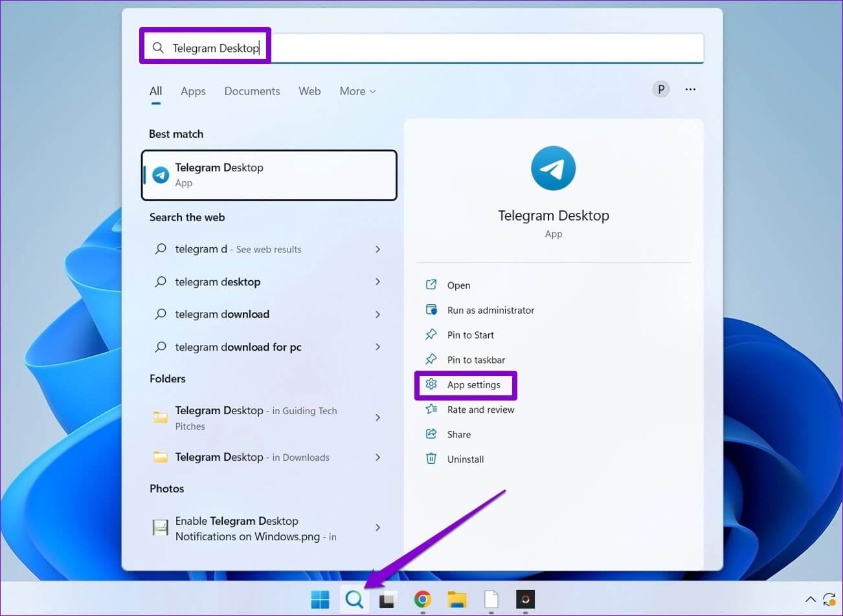Click the App settings gear icon

(x=431, y=384)
